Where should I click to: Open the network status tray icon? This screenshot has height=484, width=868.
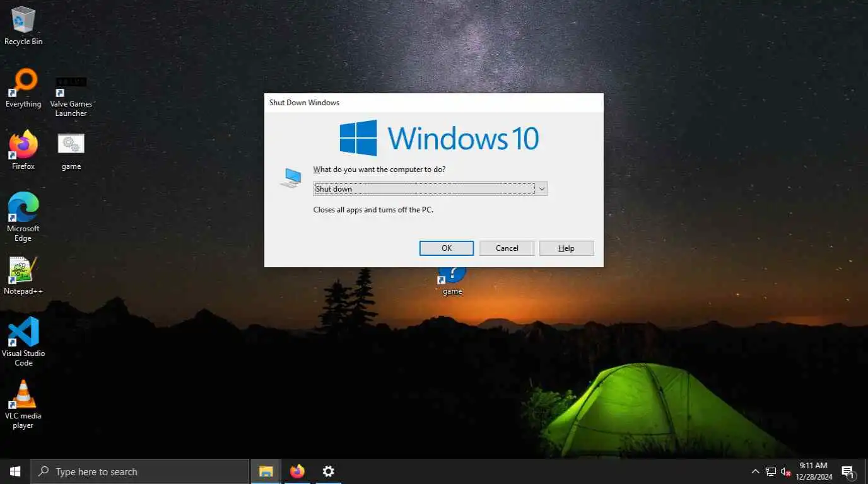pyautogui.click(x=770, y=471)
